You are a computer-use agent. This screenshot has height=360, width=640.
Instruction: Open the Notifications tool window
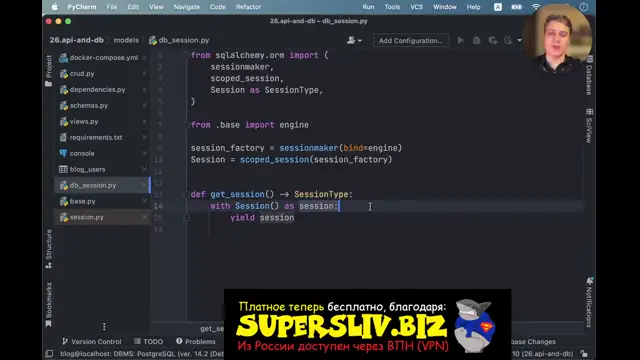tap(589, 302)
